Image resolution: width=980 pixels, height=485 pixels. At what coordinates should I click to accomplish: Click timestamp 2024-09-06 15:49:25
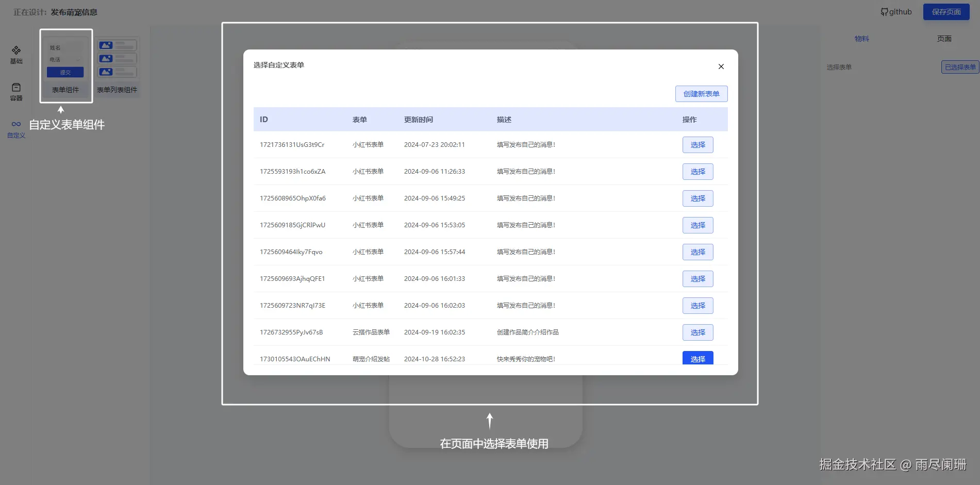tap(435, 198)
